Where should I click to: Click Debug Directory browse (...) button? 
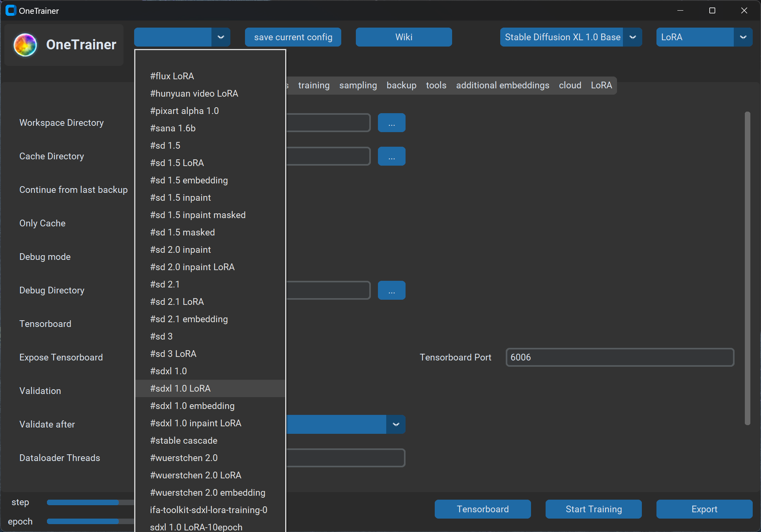391,290
